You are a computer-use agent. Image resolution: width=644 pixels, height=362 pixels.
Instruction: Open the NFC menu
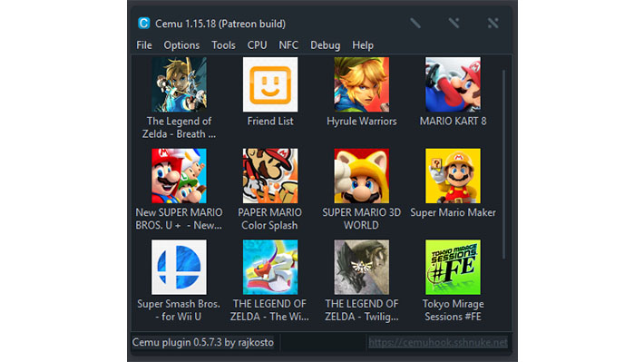pos(288,45)
